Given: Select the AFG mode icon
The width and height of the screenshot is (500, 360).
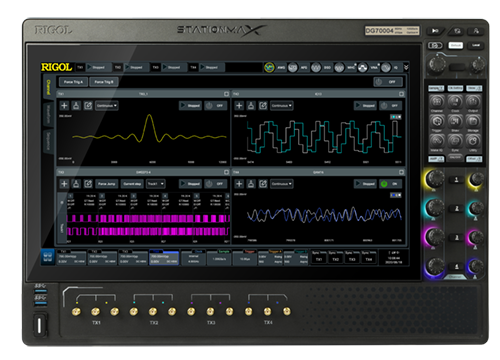Looking at the screenshot, I should tap(292, 68).
